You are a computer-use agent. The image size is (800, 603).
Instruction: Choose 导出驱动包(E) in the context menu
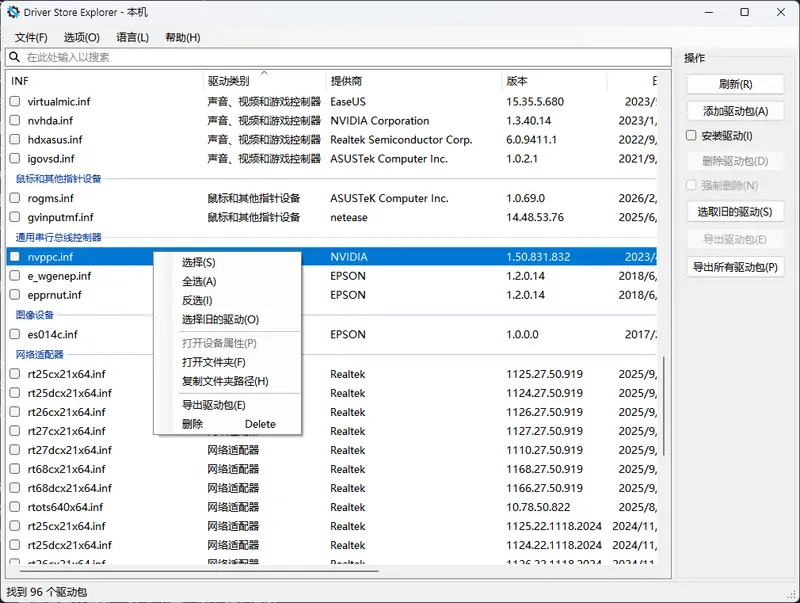(228, 405)
